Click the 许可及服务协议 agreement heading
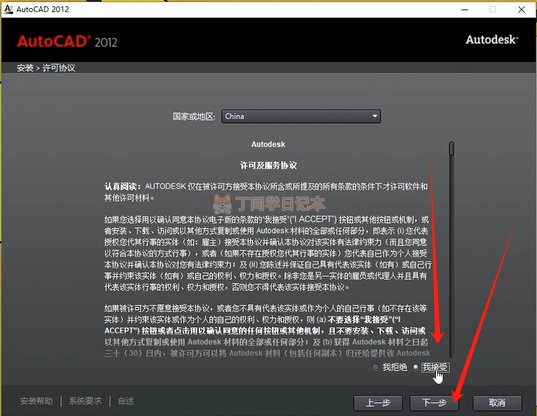The width and height of the screenshot is (537, 416). point(268,165)
